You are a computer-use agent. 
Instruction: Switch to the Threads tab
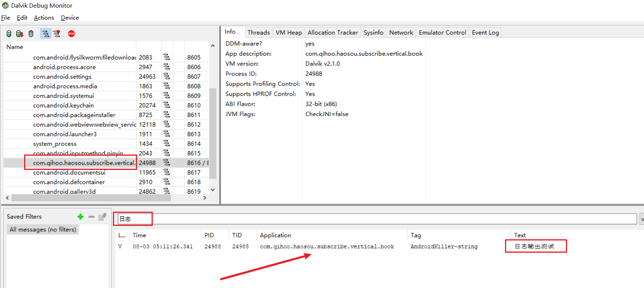(258, 33)
